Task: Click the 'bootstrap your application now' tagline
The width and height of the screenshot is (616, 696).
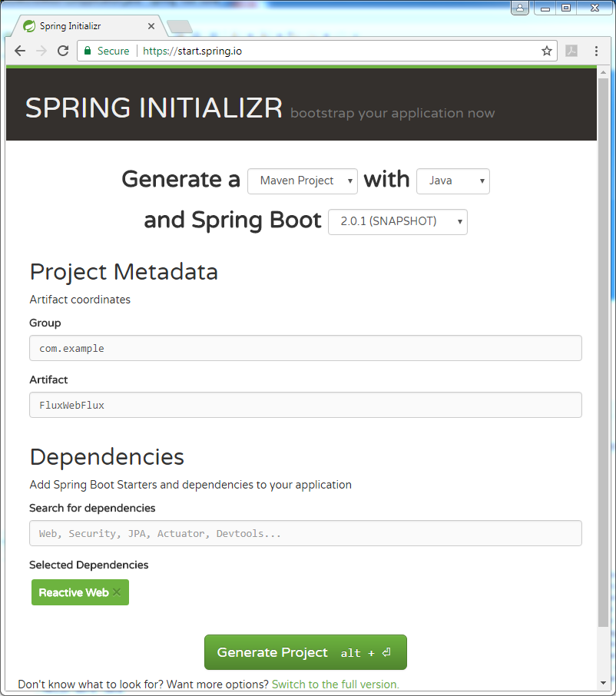Action: [392, 113]
